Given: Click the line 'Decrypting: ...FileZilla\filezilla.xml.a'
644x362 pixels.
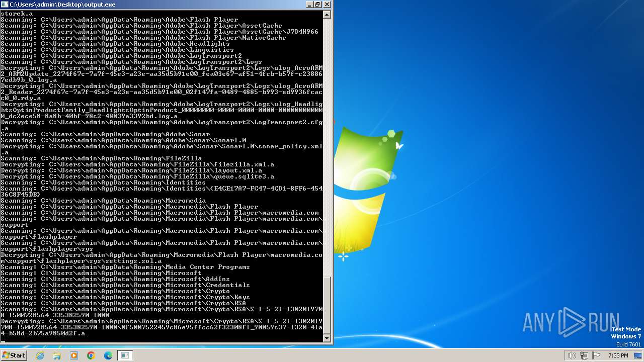Looking at the screenshot, I should [x=137, y=164].
